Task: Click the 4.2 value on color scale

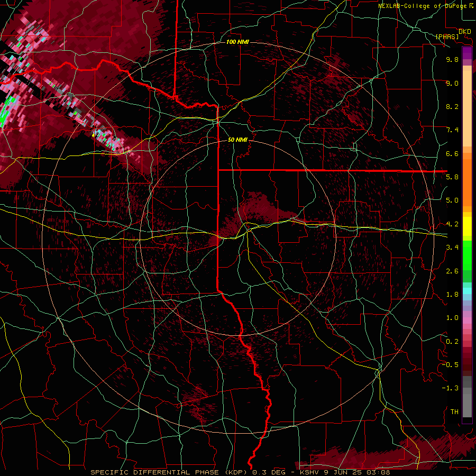Action: 452,224
